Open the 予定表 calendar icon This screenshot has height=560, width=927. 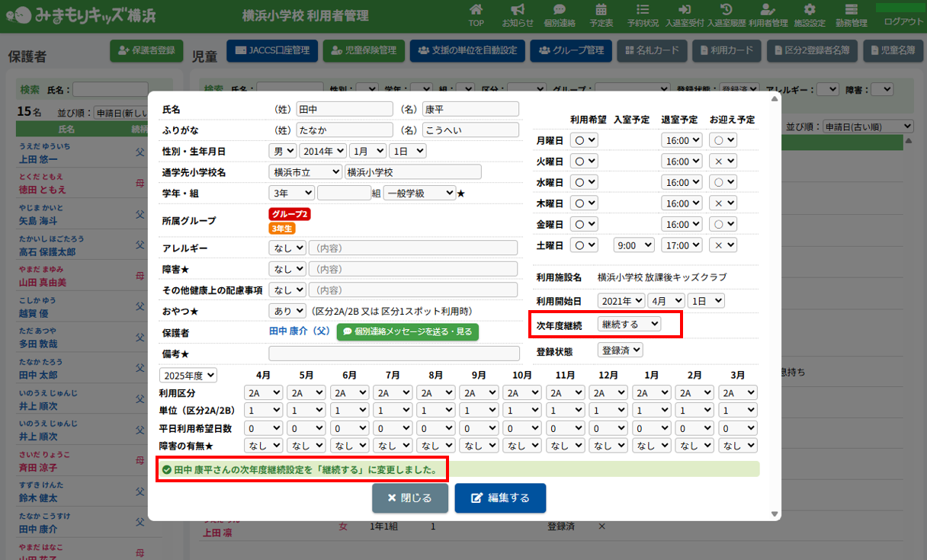601,10
